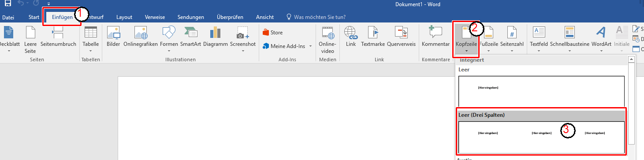Open the Formen shapes gallery
The image size is (644, 160).
click(x=169, y=40)
